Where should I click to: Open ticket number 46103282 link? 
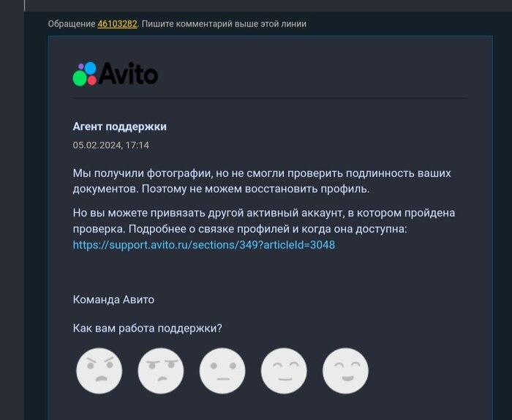tap(117, 24)
